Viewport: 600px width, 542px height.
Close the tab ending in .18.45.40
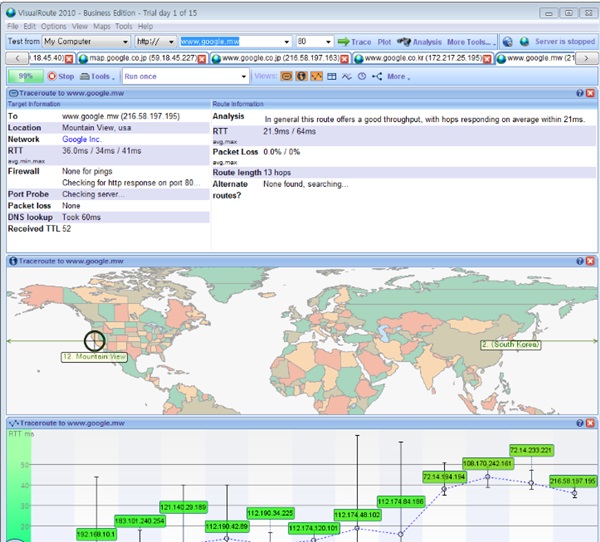pos(69,59)
